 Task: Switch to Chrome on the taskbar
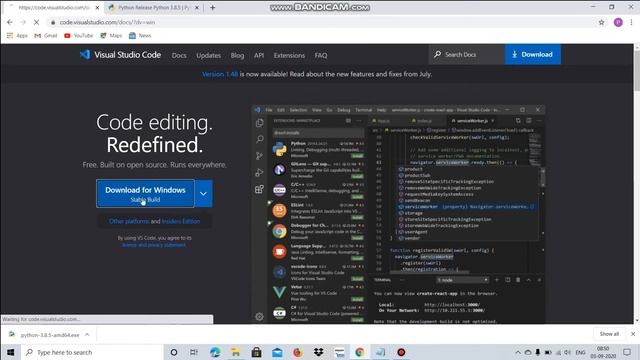[360, 352]
